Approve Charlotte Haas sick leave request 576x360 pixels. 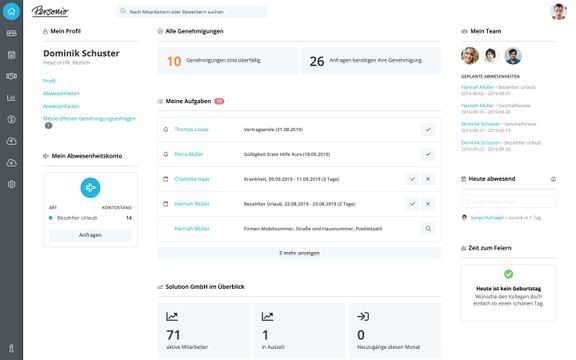pyautogui.click(x=412, y=179)
